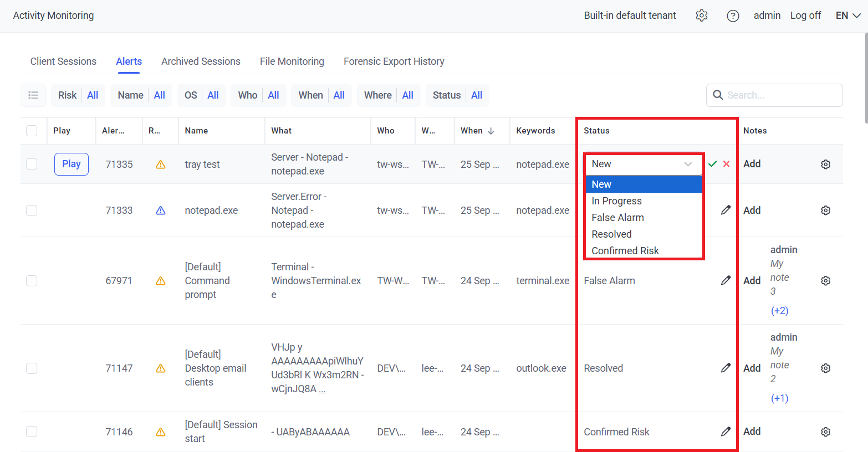This screenshot has height=452, width=868.
Task: Edit status pencil for alert 67971
Action: click(726, 280)
